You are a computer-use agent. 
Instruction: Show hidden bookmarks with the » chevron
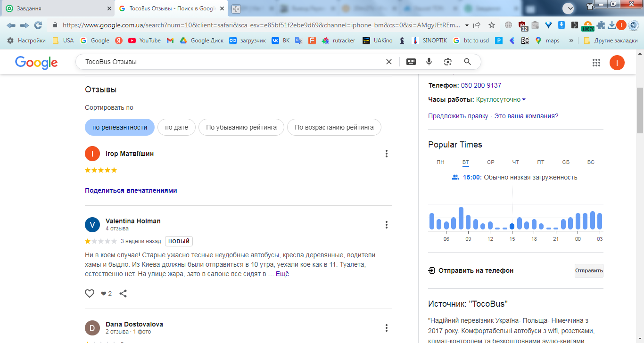tap(571, 41)
